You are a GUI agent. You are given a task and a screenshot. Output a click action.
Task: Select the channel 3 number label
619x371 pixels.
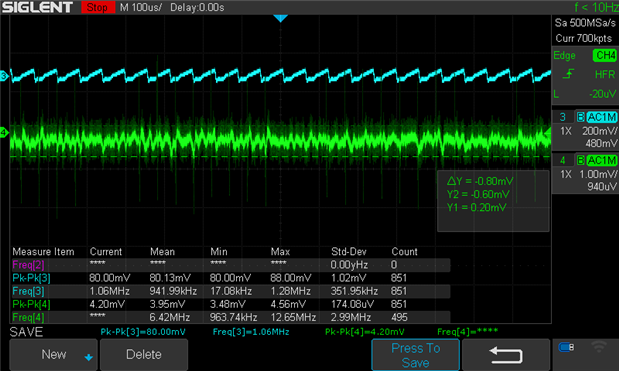[x=563, y=117]
